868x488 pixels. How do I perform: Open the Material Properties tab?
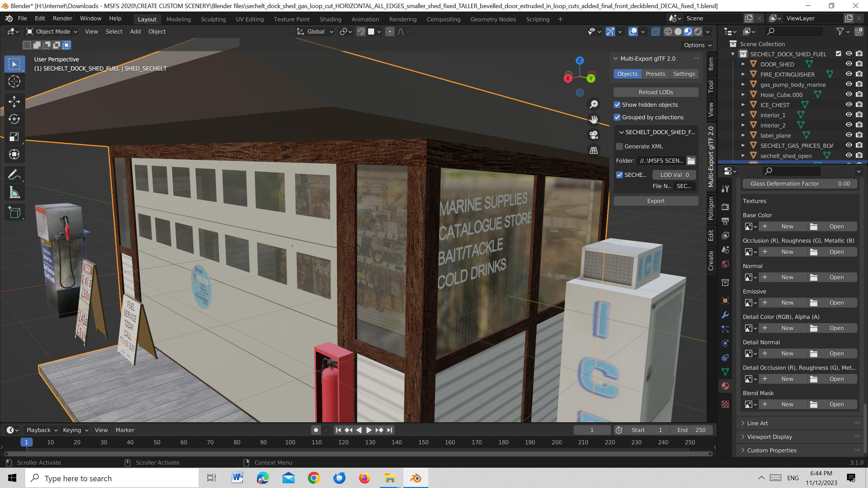tap(725, 386)
